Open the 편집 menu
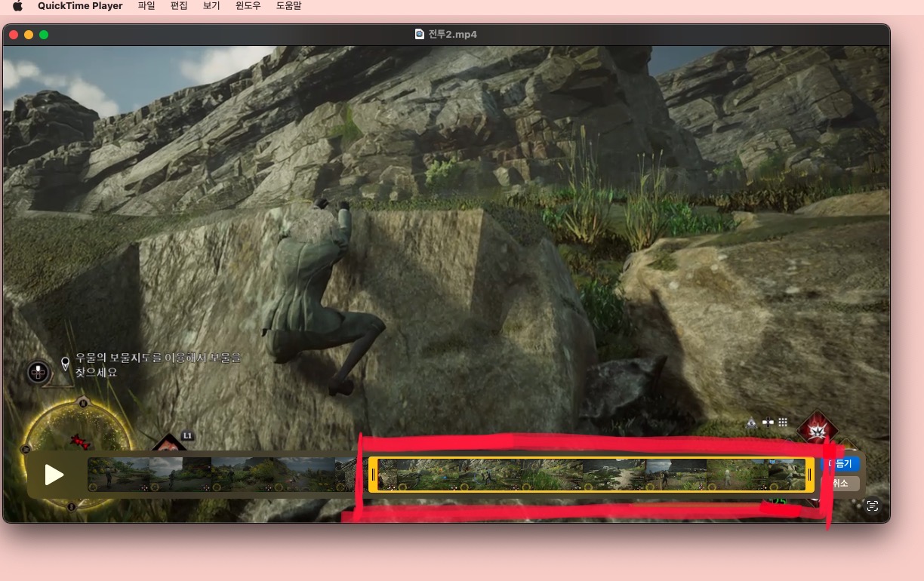Image resolution: width=924 pixels, height=581 pixels. pyautogui.click(x=179, y=6)
